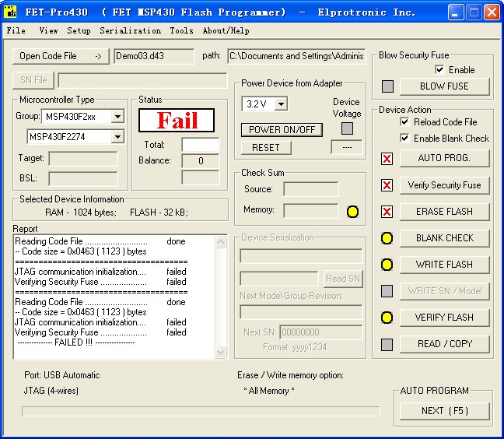
Task: Open the Setup menu
Action: pyautogui.click(x=79, y=30)
